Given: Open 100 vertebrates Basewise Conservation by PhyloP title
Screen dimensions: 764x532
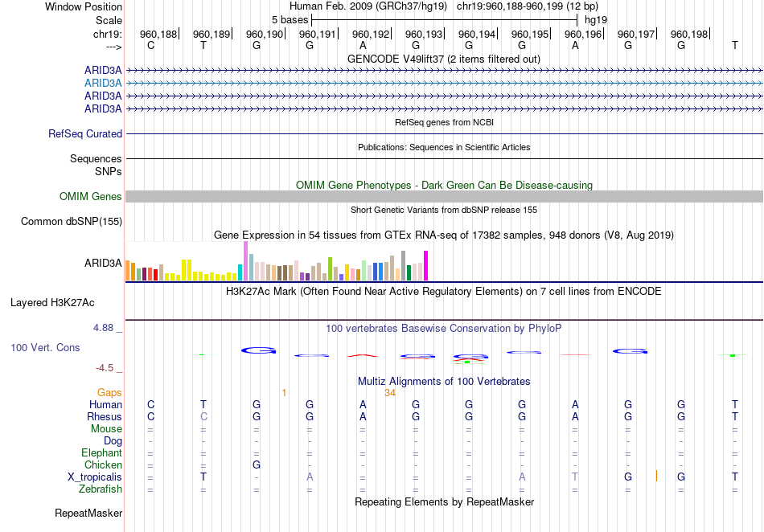Looking at the screenshot, I should coord(443,329).
